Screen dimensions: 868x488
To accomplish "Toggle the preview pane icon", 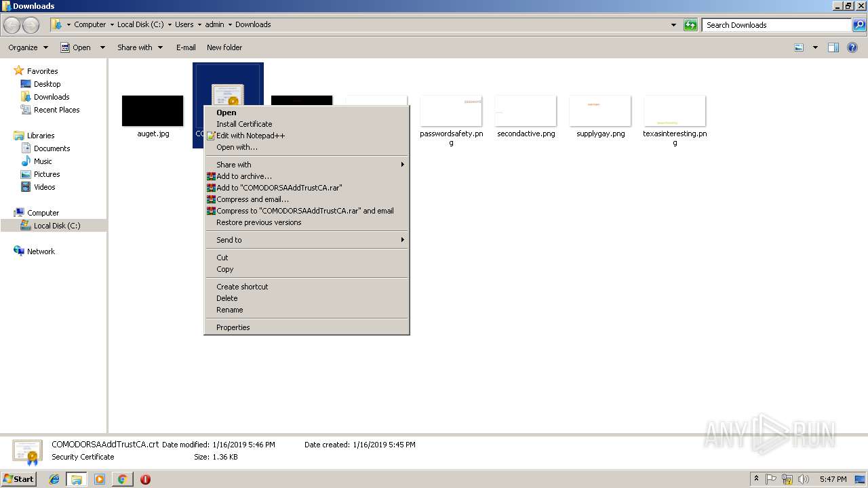I will click(833, 47).
